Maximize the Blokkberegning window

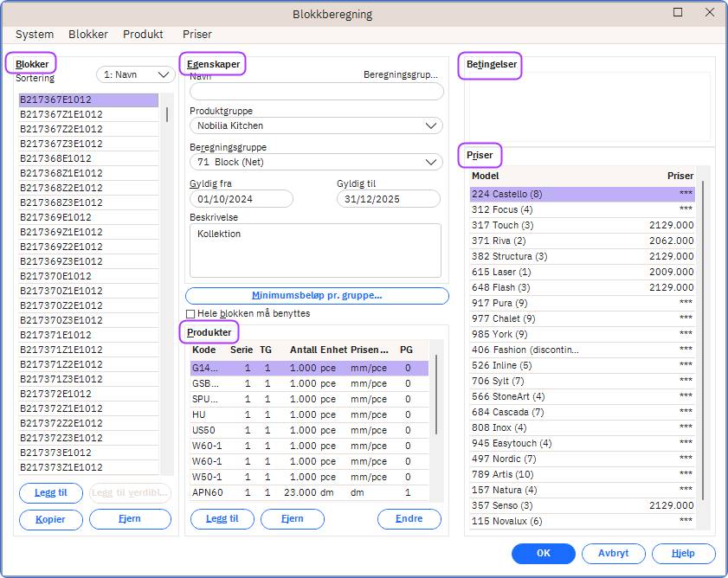pos(679,12)
